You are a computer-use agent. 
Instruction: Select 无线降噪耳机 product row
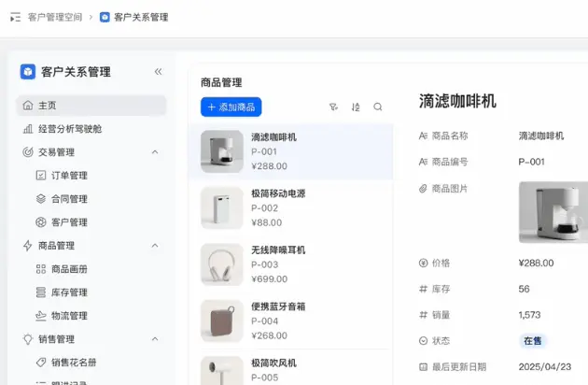tap(291, 264)
